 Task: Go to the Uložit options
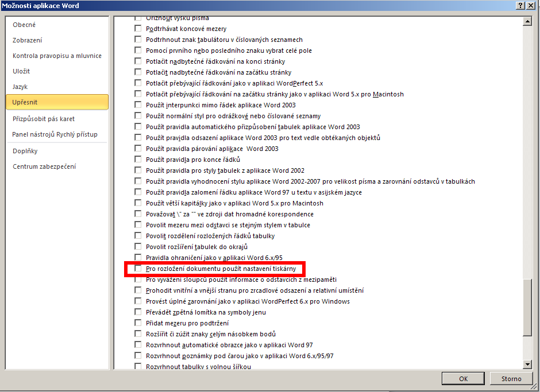pyautogui.click(x=21, y=71)
